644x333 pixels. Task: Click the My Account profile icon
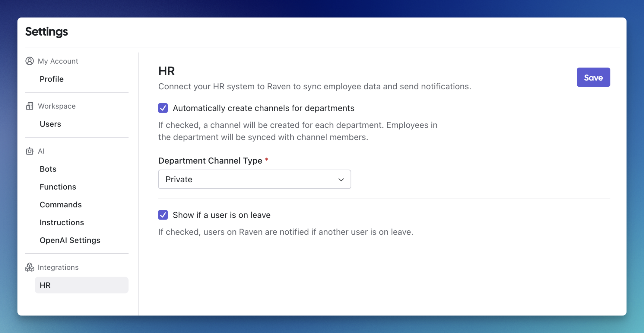click(30, 61)
